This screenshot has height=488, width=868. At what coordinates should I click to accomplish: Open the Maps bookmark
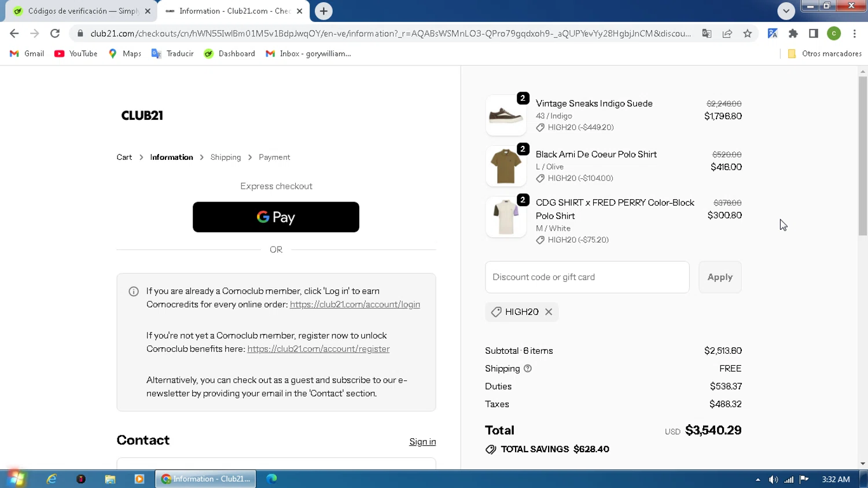click(x=125, y=53)
